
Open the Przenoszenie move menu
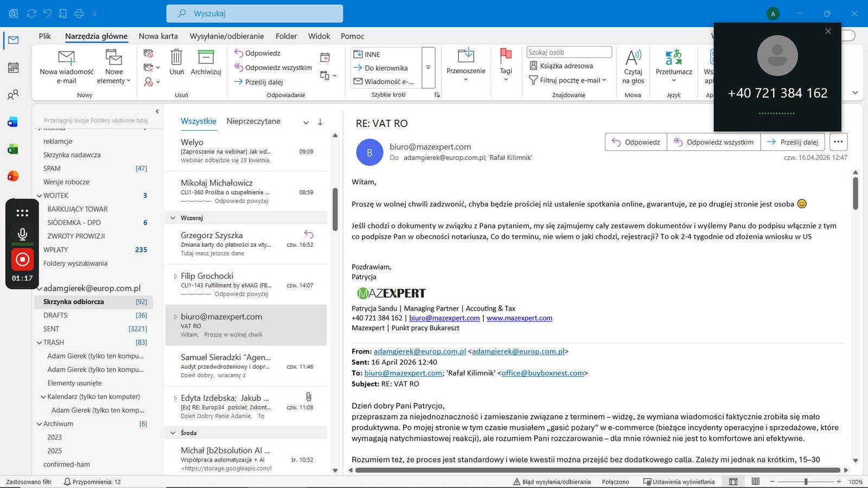(x=465, y=65)
